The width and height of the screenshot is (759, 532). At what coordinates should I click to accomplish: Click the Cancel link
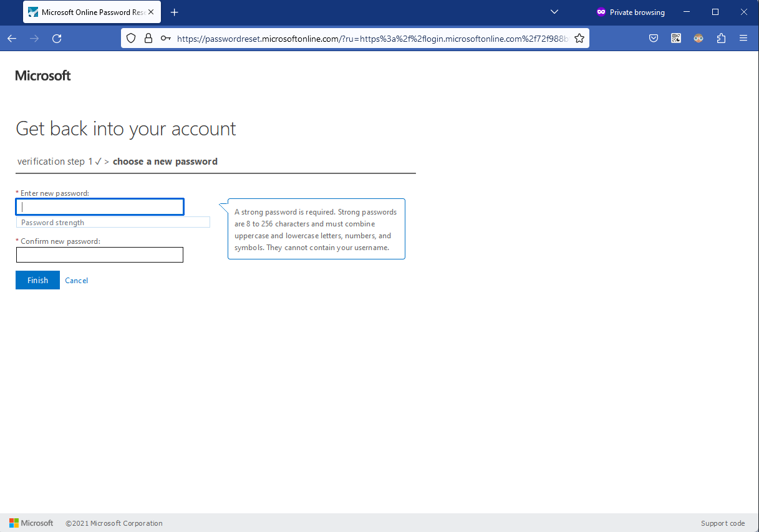point(76,280)
